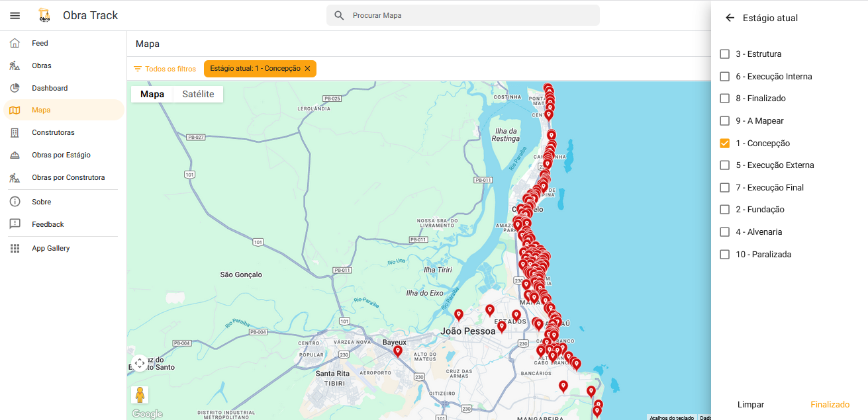Switch to Satélite map view
This screenshot has height=420, width=868.
[198, 94]
